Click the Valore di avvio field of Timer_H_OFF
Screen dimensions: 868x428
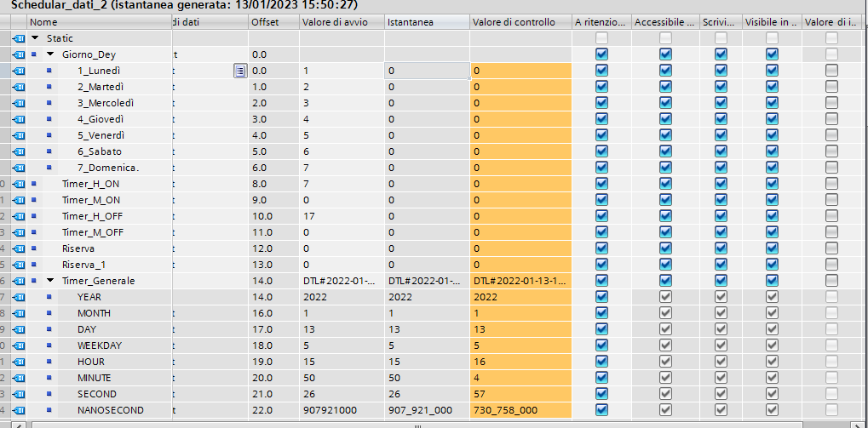pyautogui.click(x=341, y=216)
